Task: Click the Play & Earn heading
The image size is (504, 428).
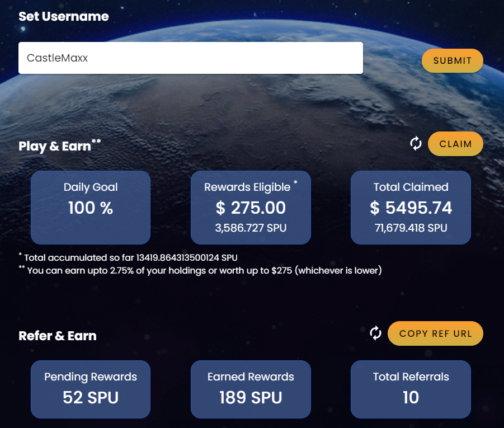Action: (x=59, y=145)
